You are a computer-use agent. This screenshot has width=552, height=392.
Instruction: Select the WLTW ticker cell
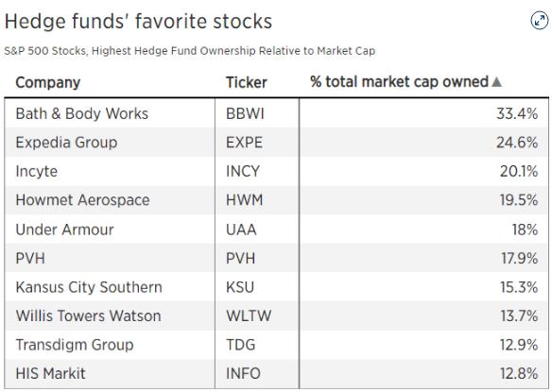tap(257, 315)
